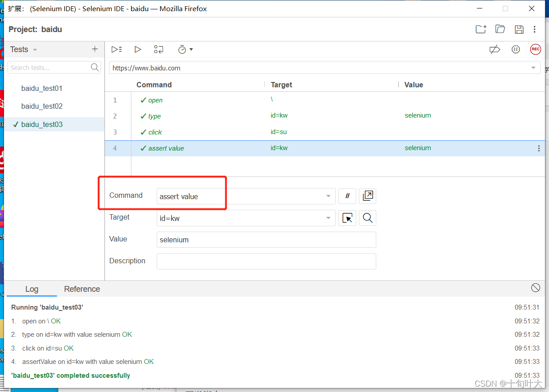Expand base URL history dropdown arrow
Image resolution: width=549 pixels, height=392 pixels.
(x=533, y=68)
